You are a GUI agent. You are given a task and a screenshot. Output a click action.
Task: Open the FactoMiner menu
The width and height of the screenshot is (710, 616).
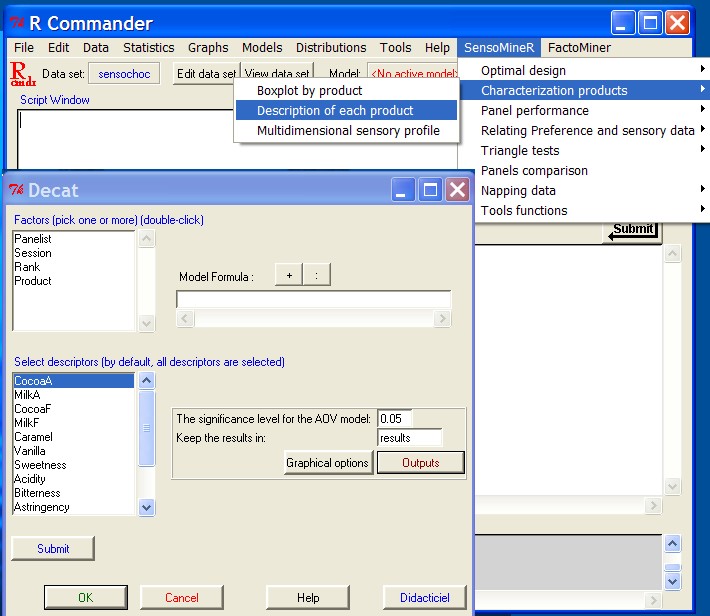[579, 48]
